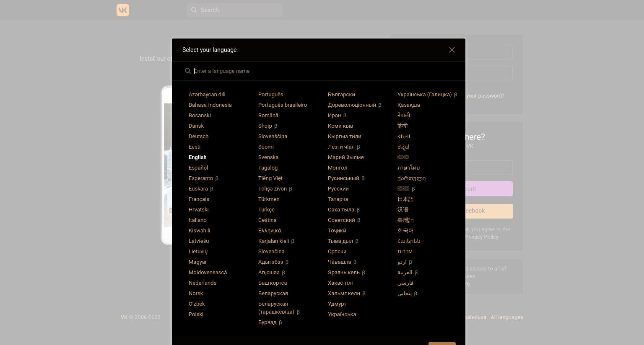
Task: Choose Bahasa Indonesia language
Action: tap(210, 105)
